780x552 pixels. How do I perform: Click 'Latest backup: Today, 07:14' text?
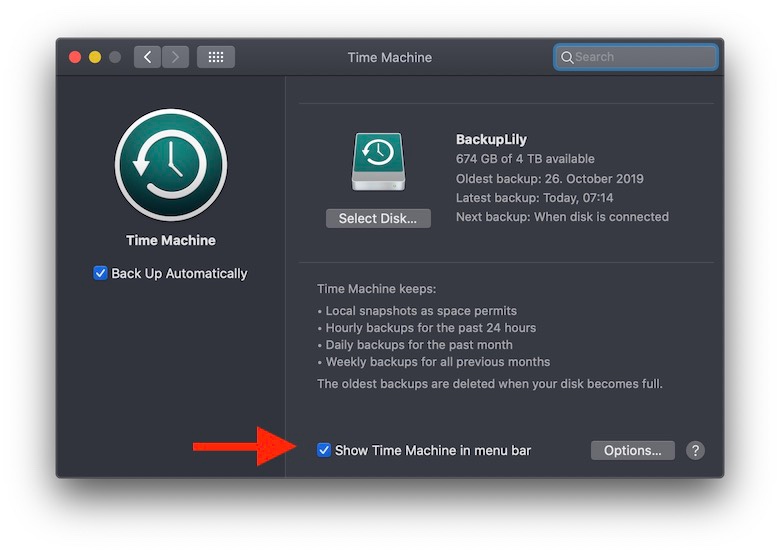(534, 198)
